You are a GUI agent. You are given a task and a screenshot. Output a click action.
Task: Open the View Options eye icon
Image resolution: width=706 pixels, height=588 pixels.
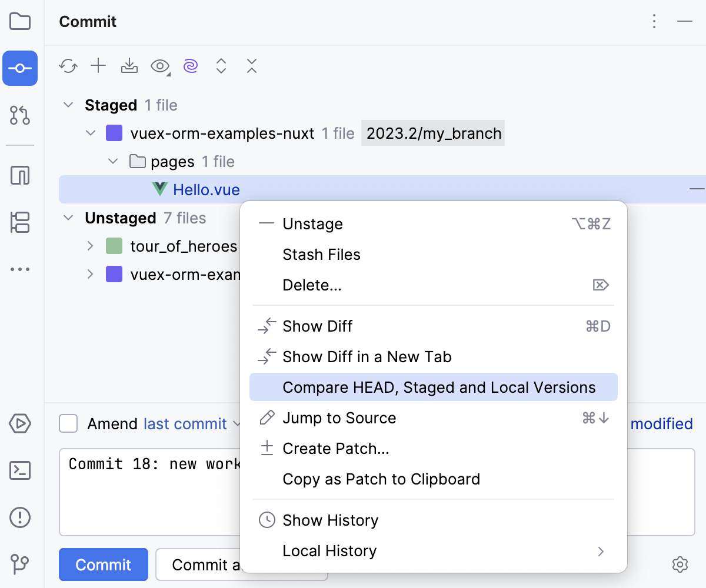click(x=160, y=66)
